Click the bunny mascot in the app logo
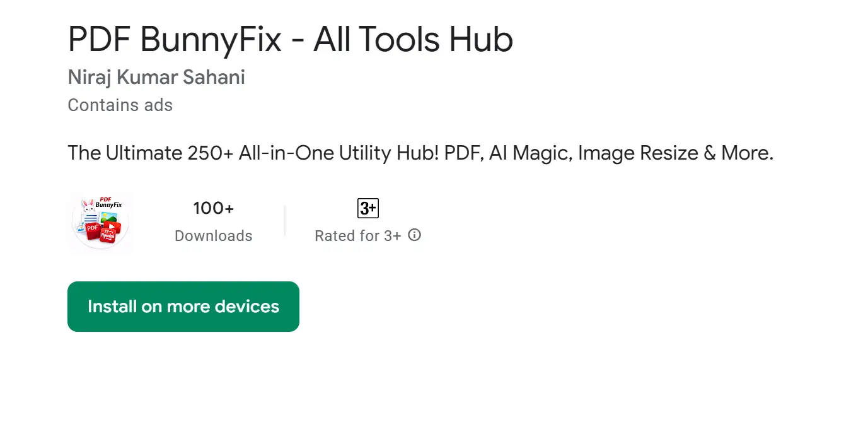Image resolution: width=868 pixels, height=429 pixels. coord(88,206)
